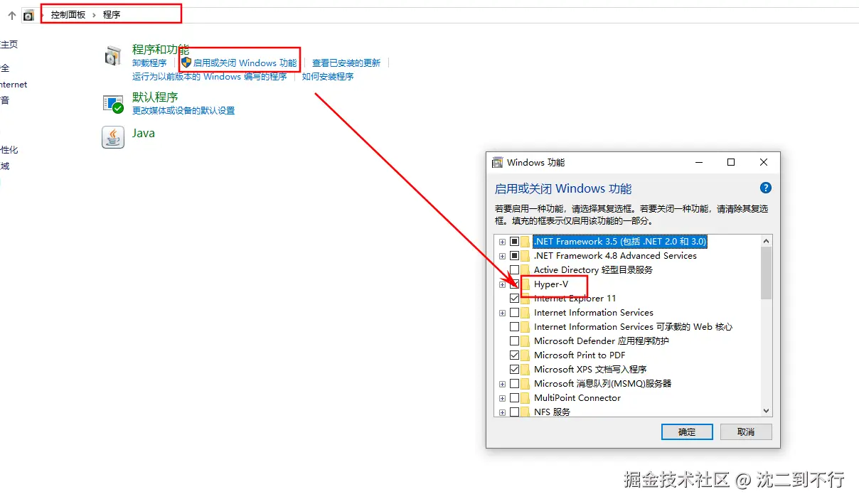859x504 pixels.
Task: Click the Default Programs icon
Action: tap(113, 104)
